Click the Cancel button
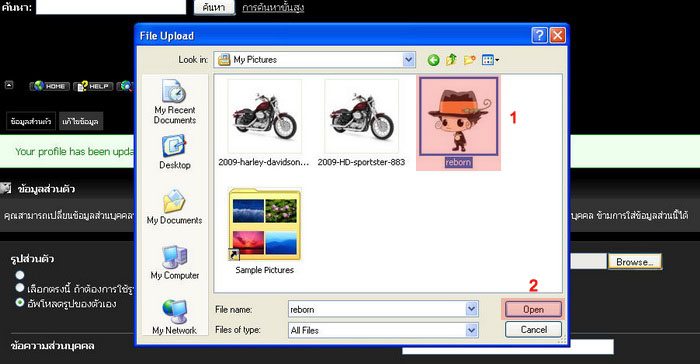 point(533,330)
